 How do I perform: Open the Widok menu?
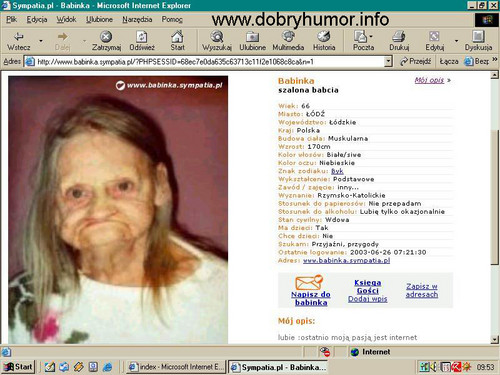(66, 19)
